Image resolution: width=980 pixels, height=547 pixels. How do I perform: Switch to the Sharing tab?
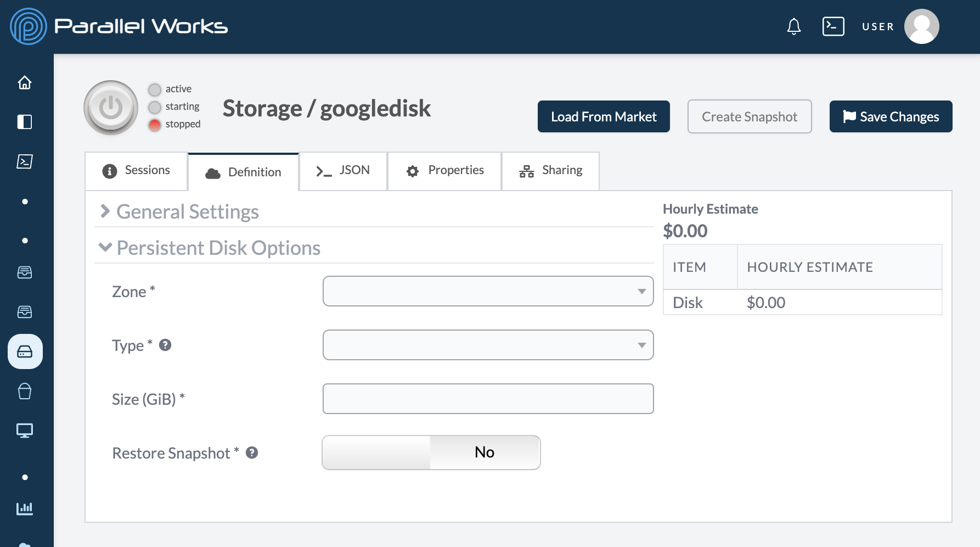[x=551, y=171]
